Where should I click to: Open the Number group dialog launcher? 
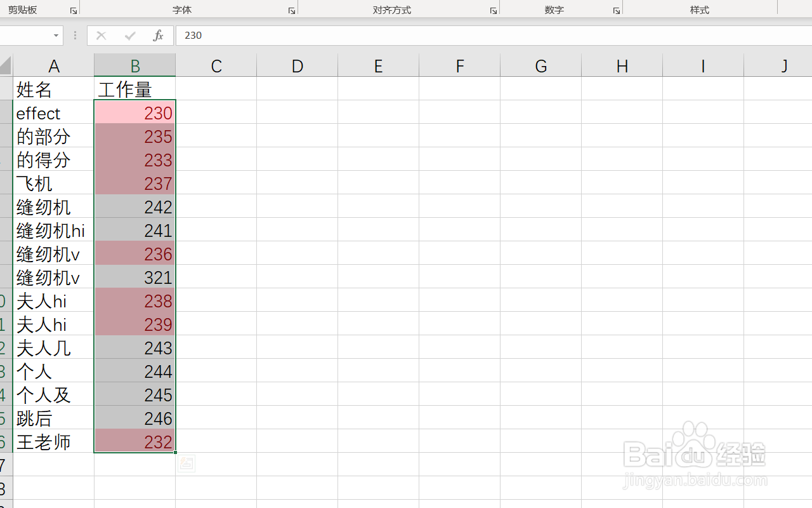pos(617,11)
